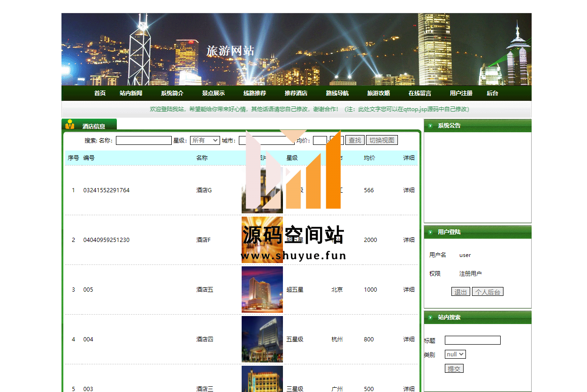Open the 后台 link in navigation
This screenshot has height=392, width=587.
click(x=492, y=93)
